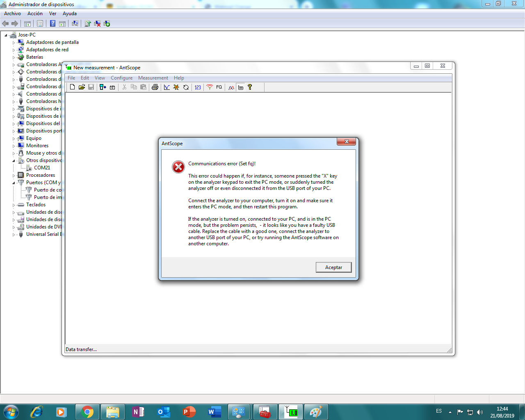Screen dimensions: 525x420
Task: Expand the Procesadores tree node
Action: click(14, 176)
